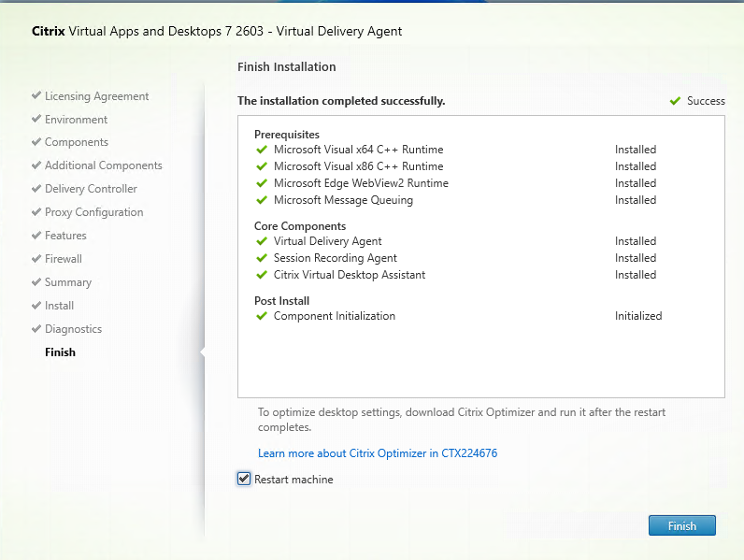Click the Post Install section heading

click(x=282, y=301)
